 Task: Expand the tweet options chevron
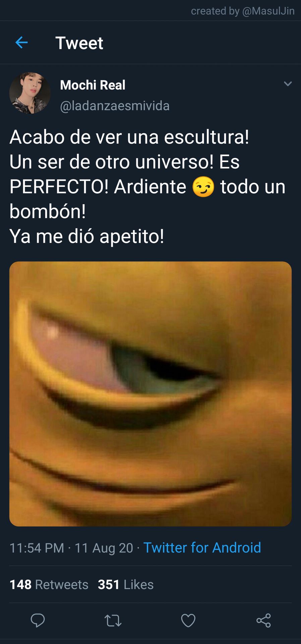coord(288,84)
